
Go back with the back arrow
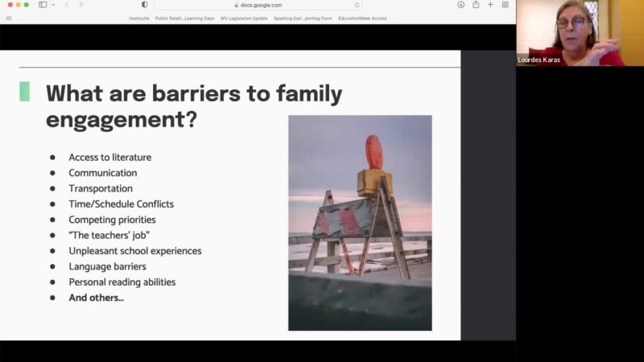pyautogui.click(x=66, y=5)
